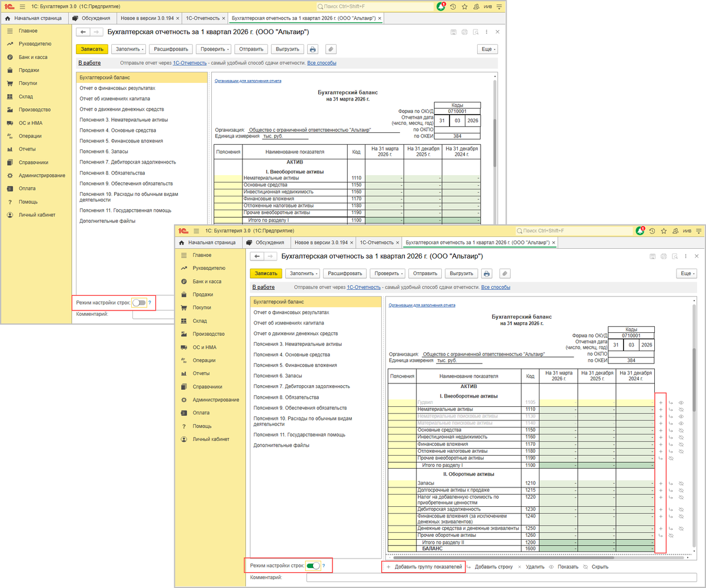
Task: Click paperclip attachment icon in back window
Action: [331, 49]
